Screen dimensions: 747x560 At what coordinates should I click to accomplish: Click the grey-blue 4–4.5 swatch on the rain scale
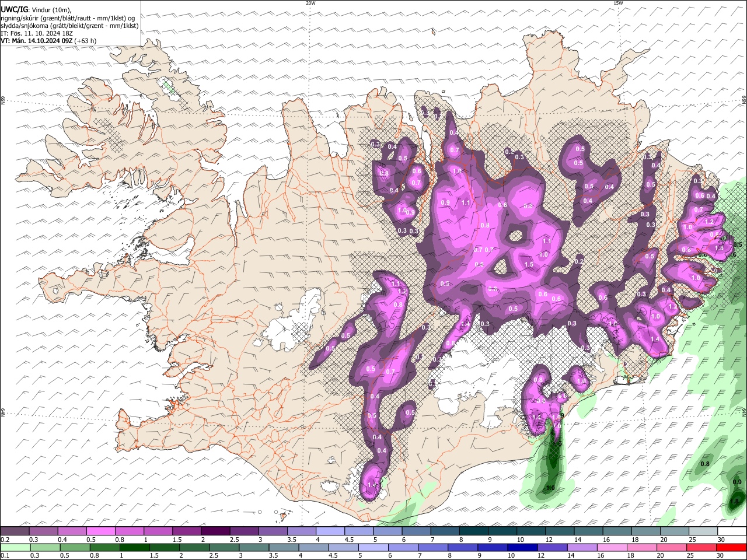click(x=315, y=547)
